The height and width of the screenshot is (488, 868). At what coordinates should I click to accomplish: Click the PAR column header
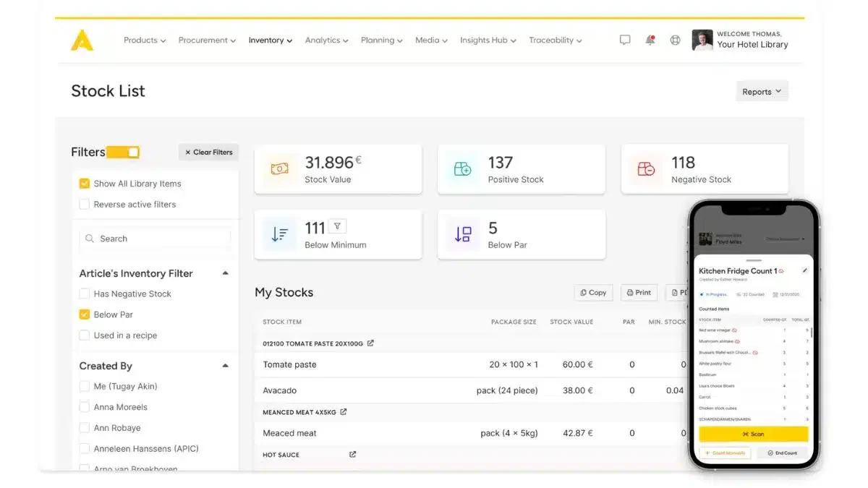pyautogui.click(x=629, y=322)
